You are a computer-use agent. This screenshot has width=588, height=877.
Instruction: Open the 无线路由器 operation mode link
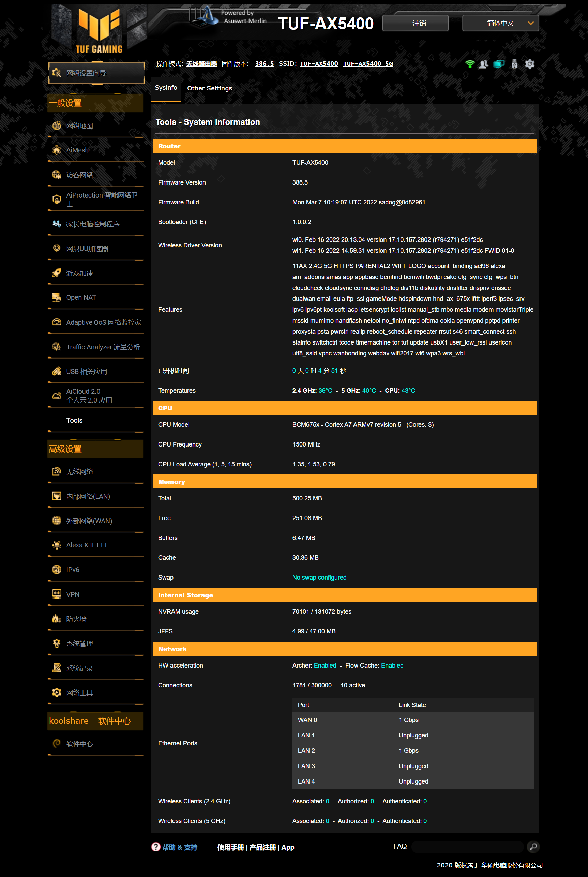pyautogui.click(x=201, y=64)
